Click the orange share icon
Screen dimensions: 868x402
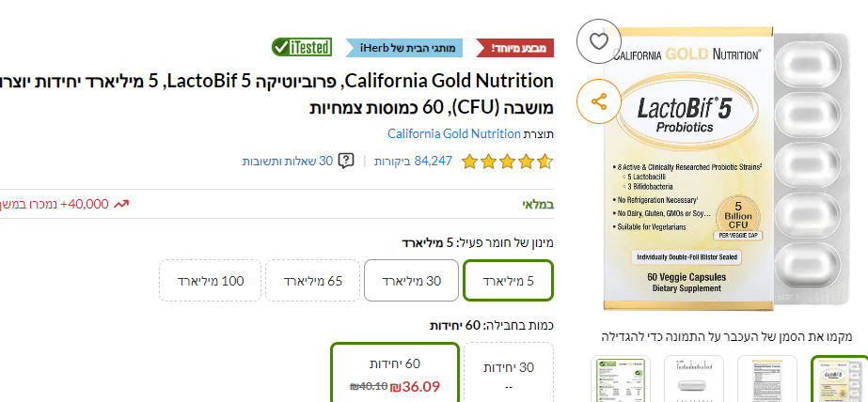pos(599,100)
